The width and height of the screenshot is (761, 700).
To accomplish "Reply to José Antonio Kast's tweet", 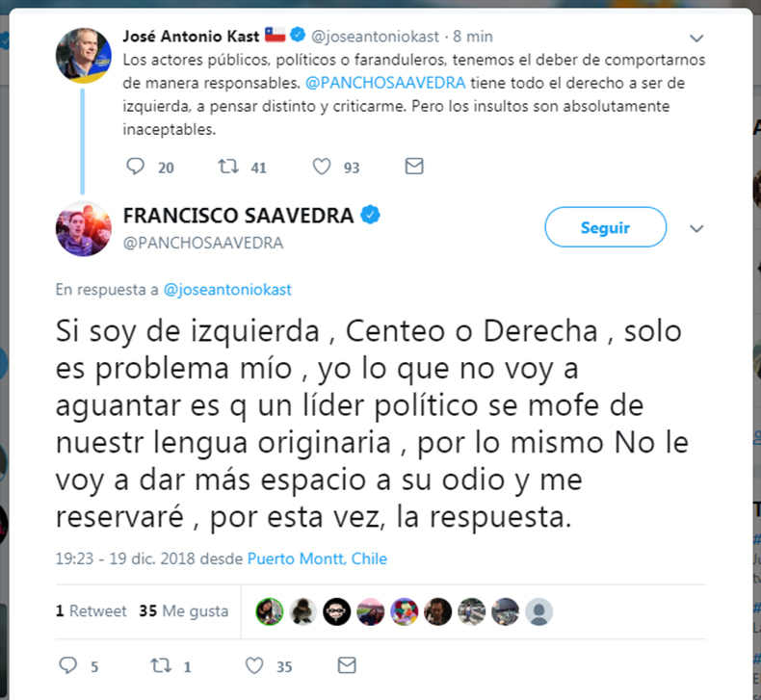I will coord(136,167).
